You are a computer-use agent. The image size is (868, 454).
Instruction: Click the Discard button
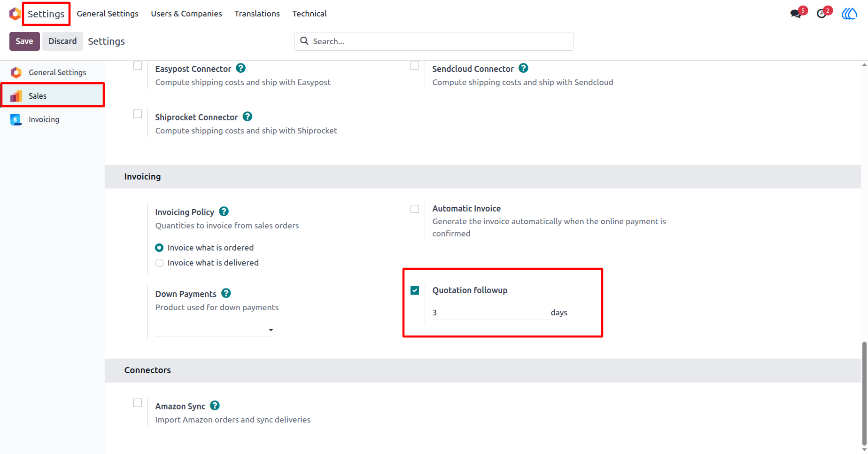tap(62, 41)
